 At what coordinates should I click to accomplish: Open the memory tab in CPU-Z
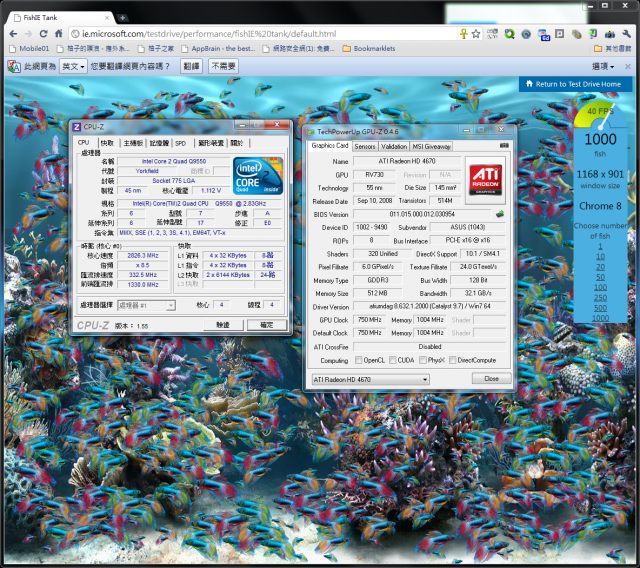click(x=159, y=143)
